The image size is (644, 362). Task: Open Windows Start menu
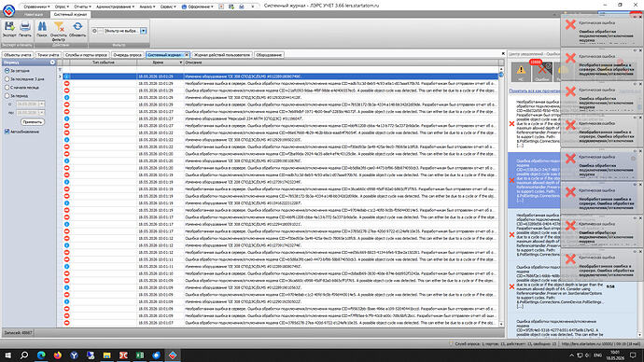[x=7, y=355]
